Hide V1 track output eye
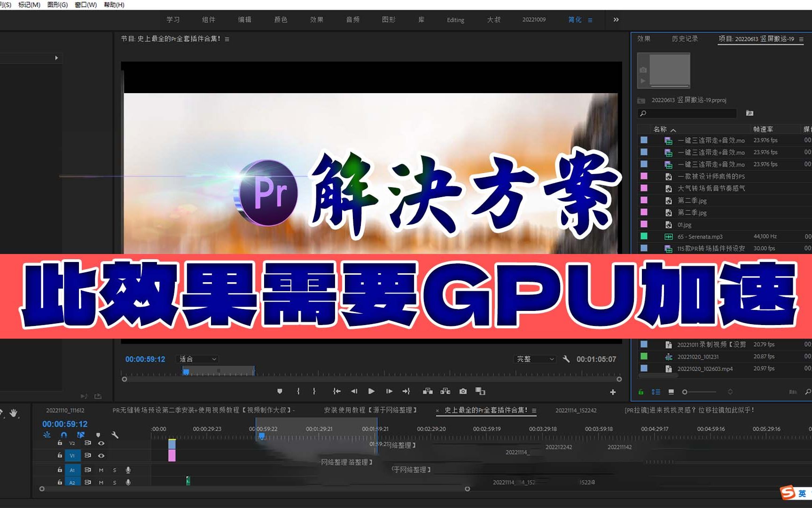Image resolution: width=812 pixels, height=508 pixels. click(x=101, y=455)
